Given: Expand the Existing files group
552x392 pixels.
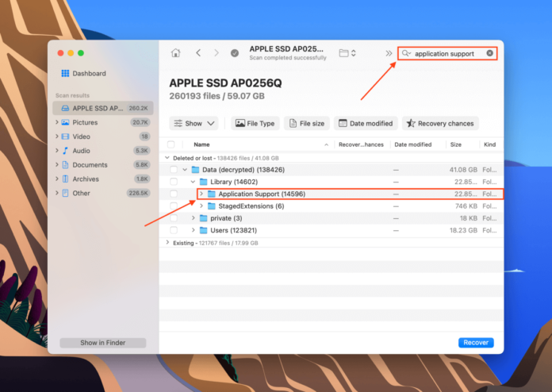Looking at the screenshot, I should [167, 243].
